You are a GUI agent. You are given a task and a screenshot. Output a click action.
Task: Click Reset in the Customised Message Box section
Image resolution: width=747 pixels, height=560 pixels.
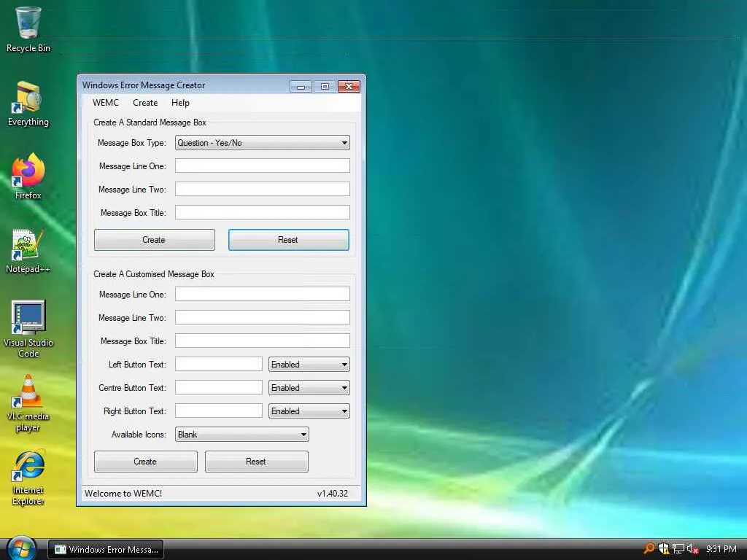tap(257, 462)
